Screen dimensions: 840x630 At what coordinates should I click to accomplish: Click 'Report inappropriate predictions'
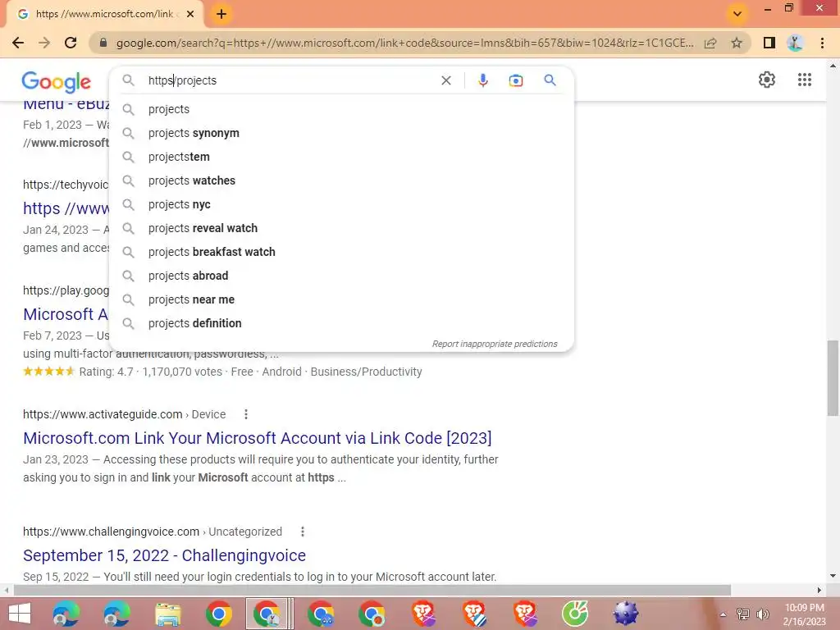(495, 344)
